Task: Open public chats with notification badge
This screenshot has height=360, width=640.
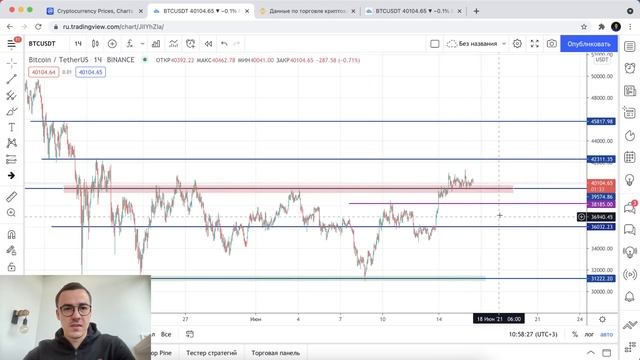Action: point(629,207)
